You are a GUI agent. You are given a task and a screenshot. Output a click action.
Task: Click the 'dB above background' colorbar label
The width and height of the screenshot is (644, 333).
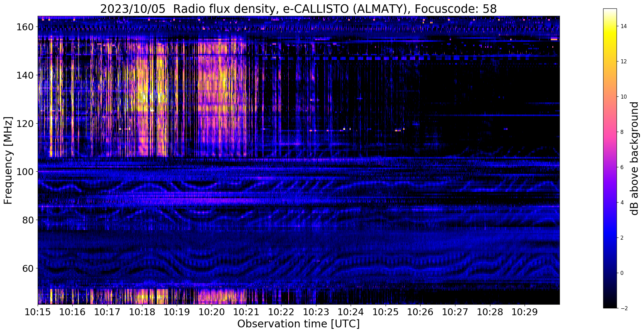pyautogui.click(x=634, y=159)
